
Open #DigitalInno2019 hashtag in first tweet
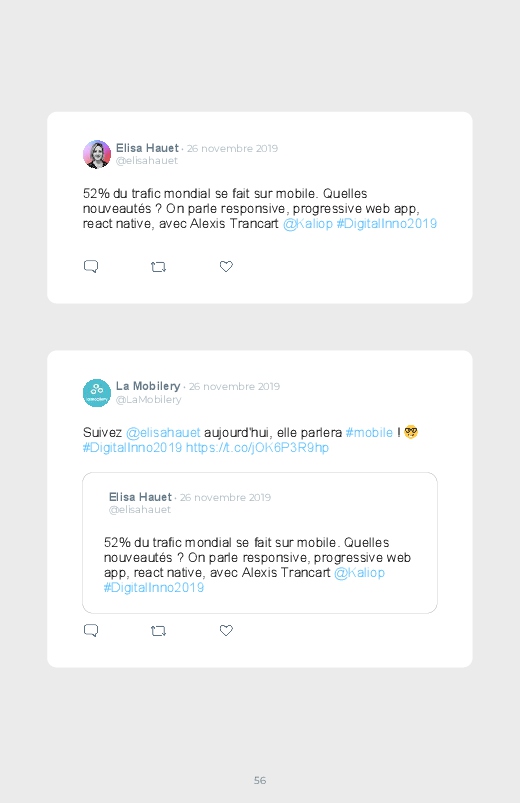tap(387, 224)
